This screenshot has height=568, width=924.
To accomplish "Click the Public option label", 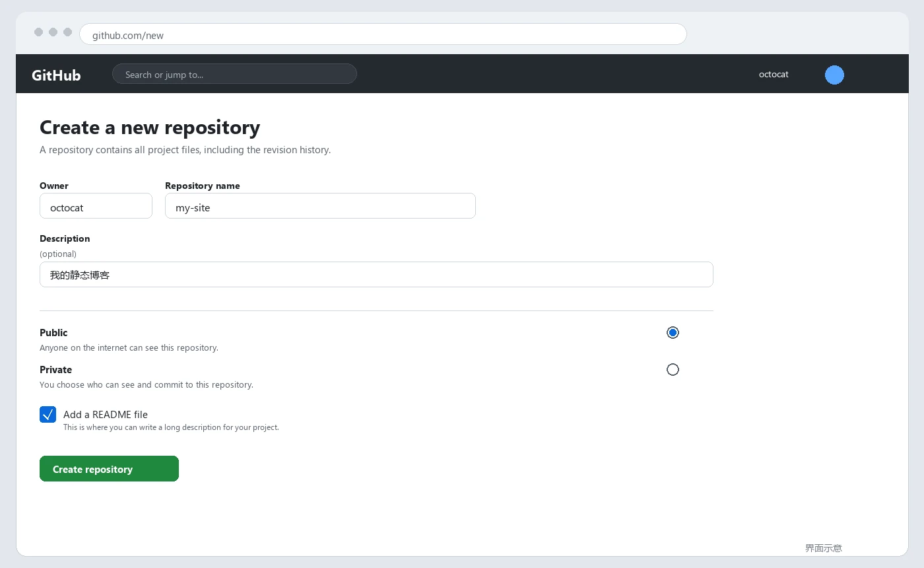I will tap(53, 333).
